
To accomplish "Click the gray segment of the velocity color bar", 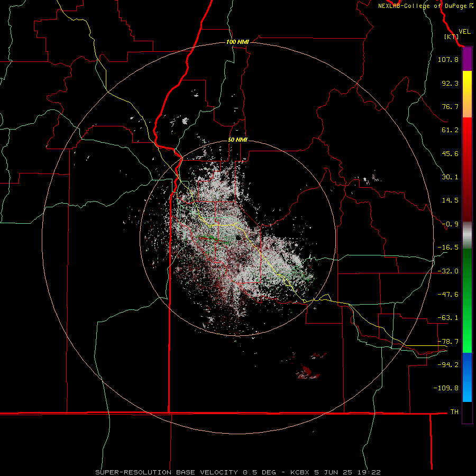I will pyautogui.click(x=467, y=235).
